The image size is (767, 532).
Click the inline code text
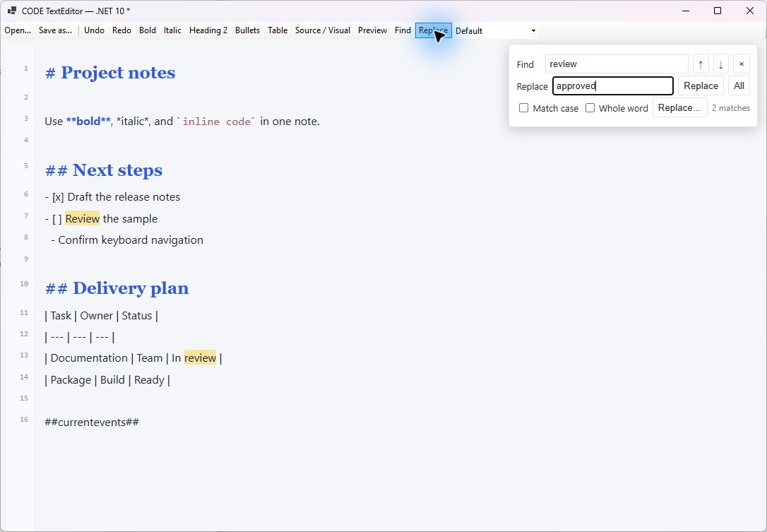215,122
